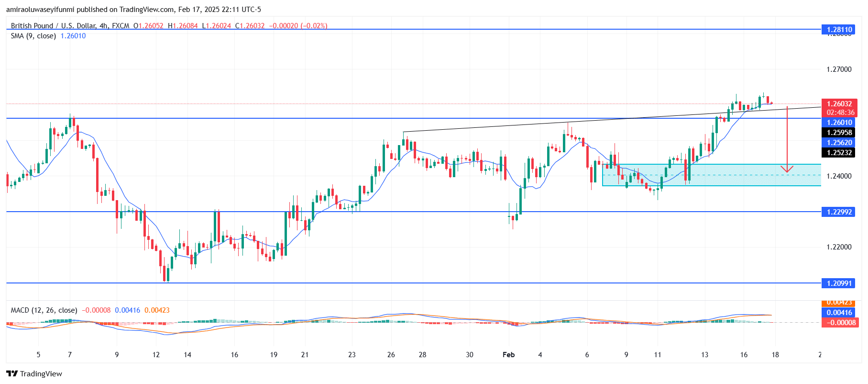Click the date 14 on the time axis
868x384 pixels.
click(187, 355)
